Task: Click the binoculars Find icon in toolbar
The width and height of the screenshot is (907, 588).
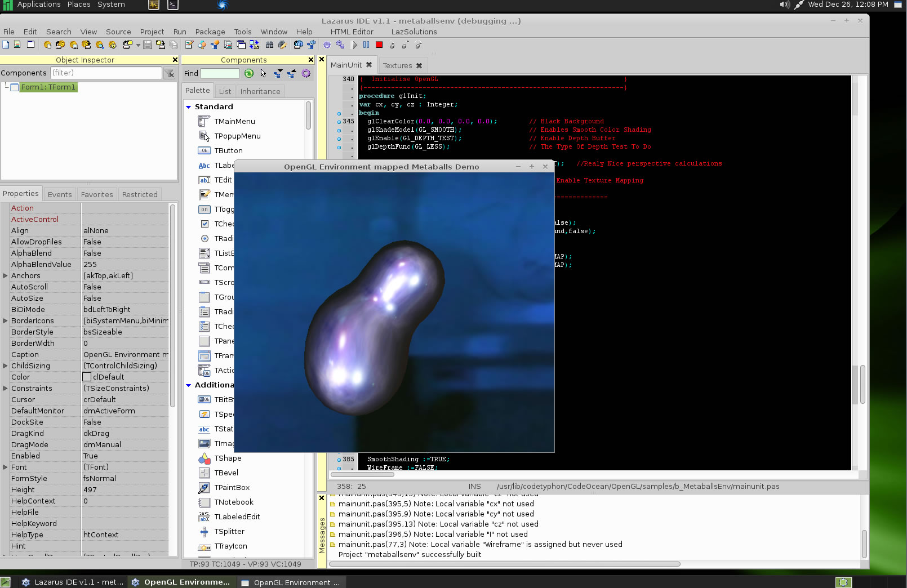Action: (x=269, y=44)
